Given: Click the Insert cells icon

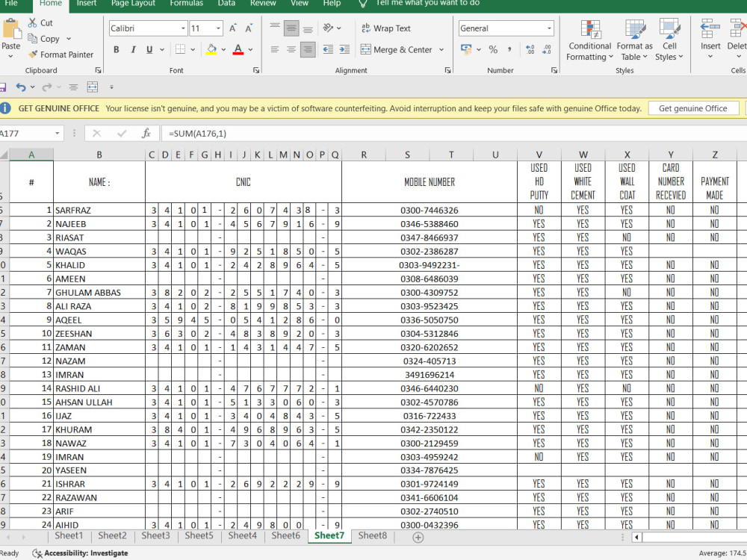Looking at the screenshot, I should (x=710, y=28).
